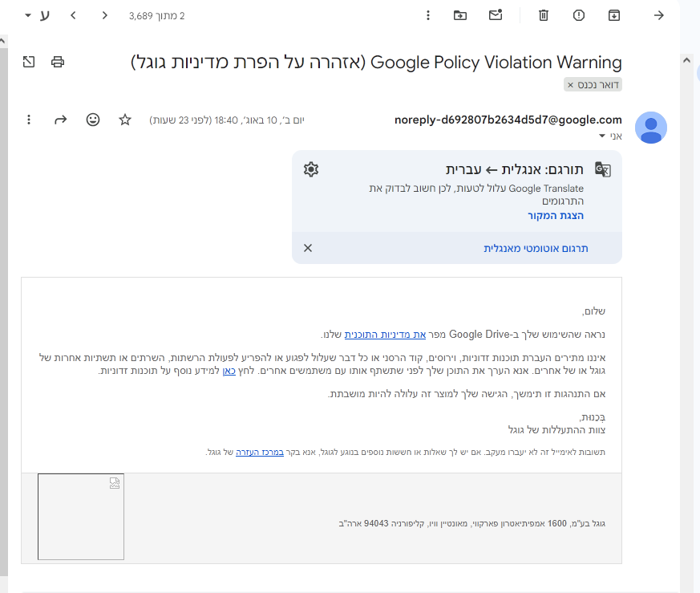The height and width of the screenshot is (593, 700).
Task: Add an emoji reaction to the message
Action: 93,120
